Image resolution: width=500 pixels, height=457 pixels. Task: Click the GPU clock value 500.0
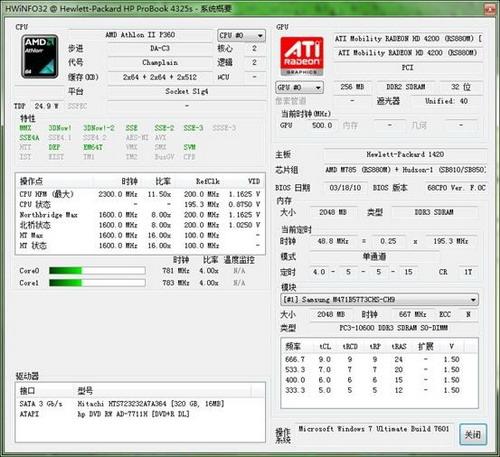click(321, 125)
